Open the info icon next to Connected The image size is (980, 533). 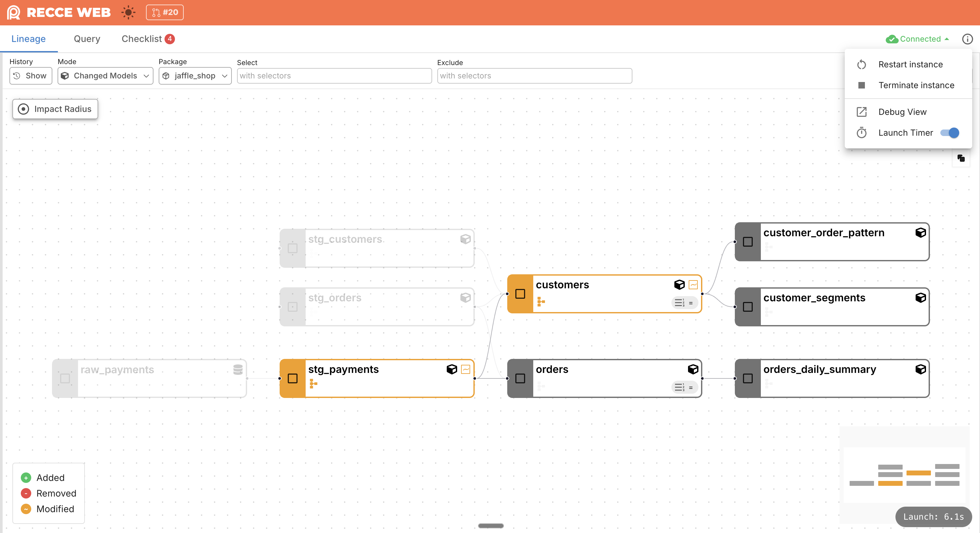[967, 39]
